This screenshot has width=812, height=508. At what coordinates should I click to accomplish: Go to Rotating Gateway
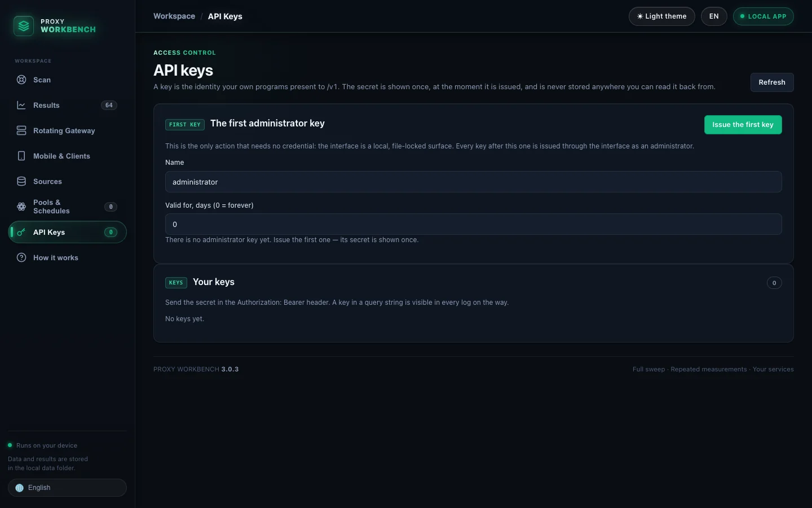67,130
